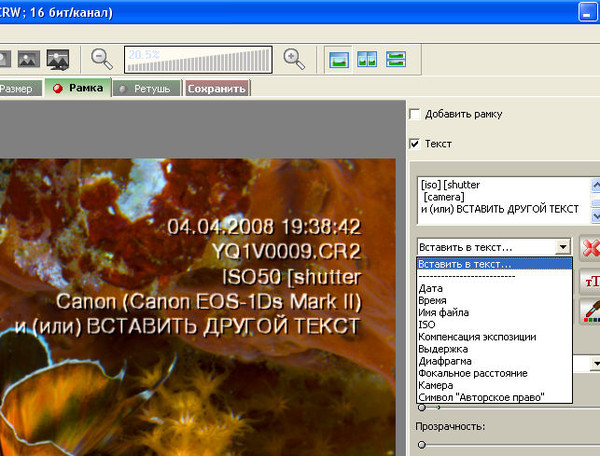
Task: Choose Время from the insert list
Action: coord(494,300)
